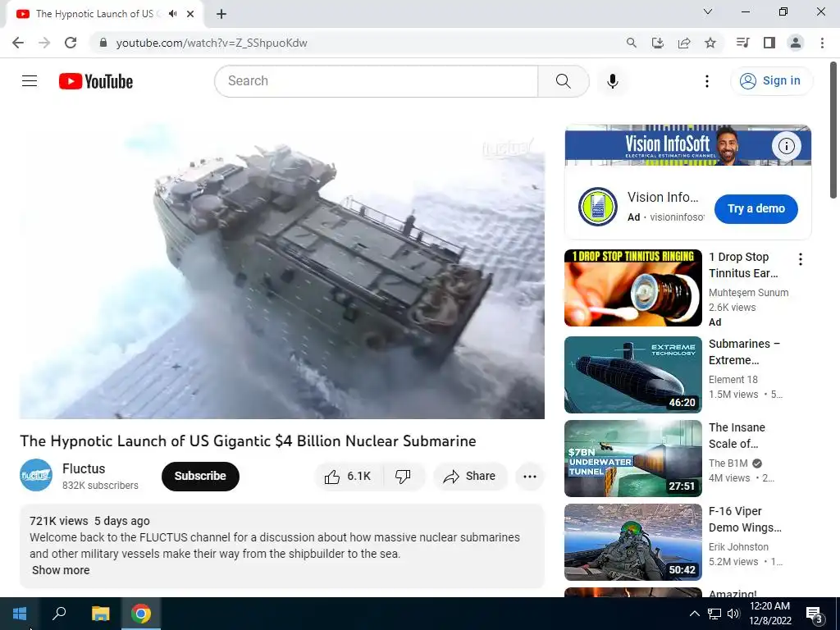840x630 pixels.
Task: Click The B1M channel name
Action: tap(728, 463)
